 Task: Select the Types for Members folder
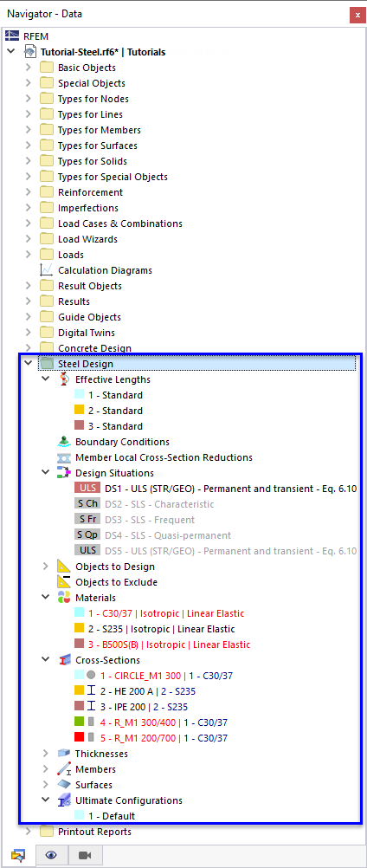100,130
